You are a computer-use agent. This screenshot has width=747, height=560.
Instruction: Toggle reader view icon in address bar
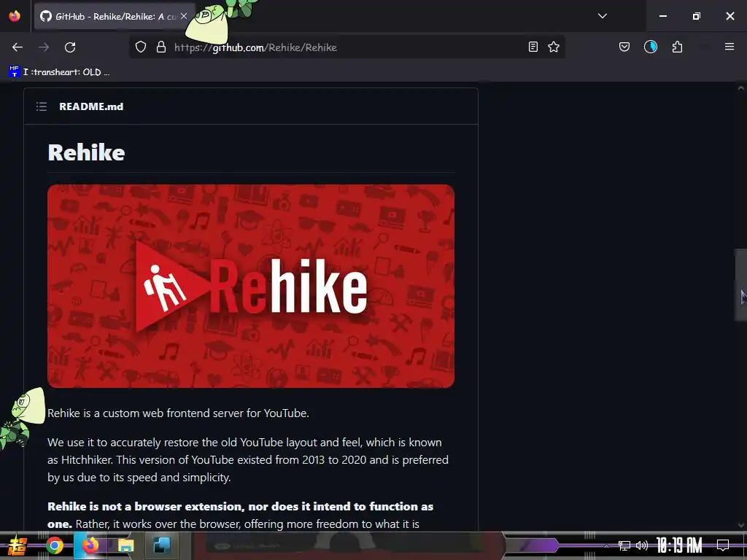tap(533, 47)
